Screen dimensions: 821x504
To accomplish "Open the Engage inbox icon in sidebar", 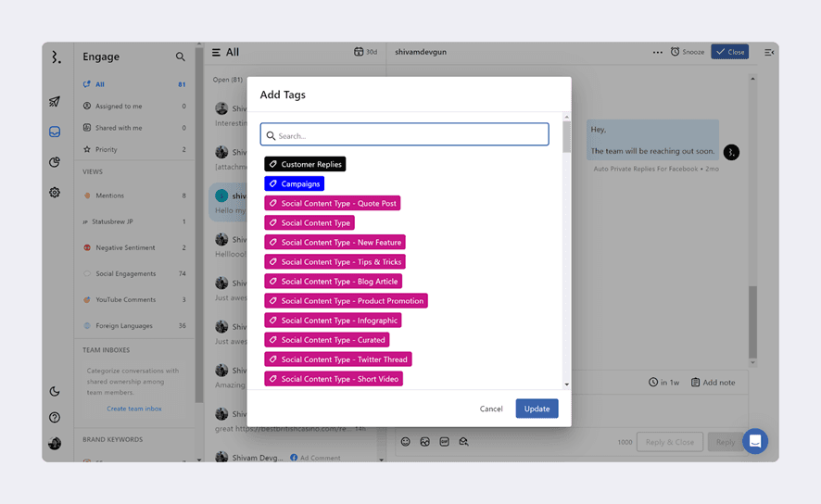I will coord(55,132).
